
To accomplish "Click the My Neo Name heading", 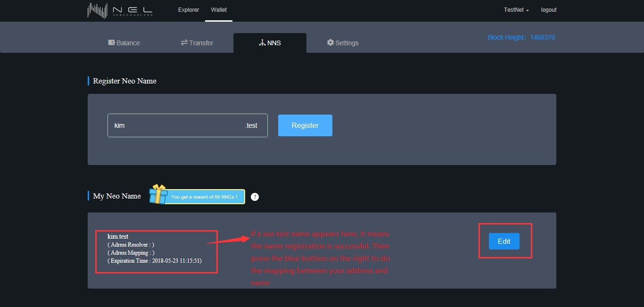I will (117, 196).
